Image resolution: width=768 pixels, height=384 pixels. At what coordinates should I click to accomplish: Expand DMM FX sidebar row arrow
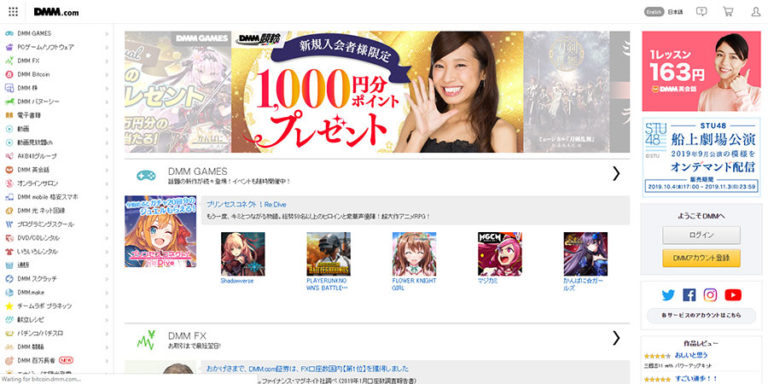pyautogui.click(x=106, y=61)
